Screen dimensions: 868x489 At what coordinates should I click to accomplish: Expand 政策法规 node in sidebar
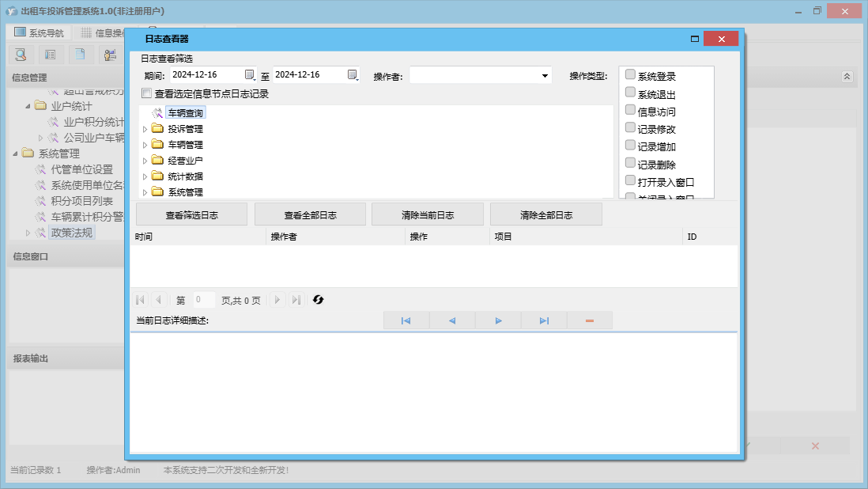[x=28, y=233]
